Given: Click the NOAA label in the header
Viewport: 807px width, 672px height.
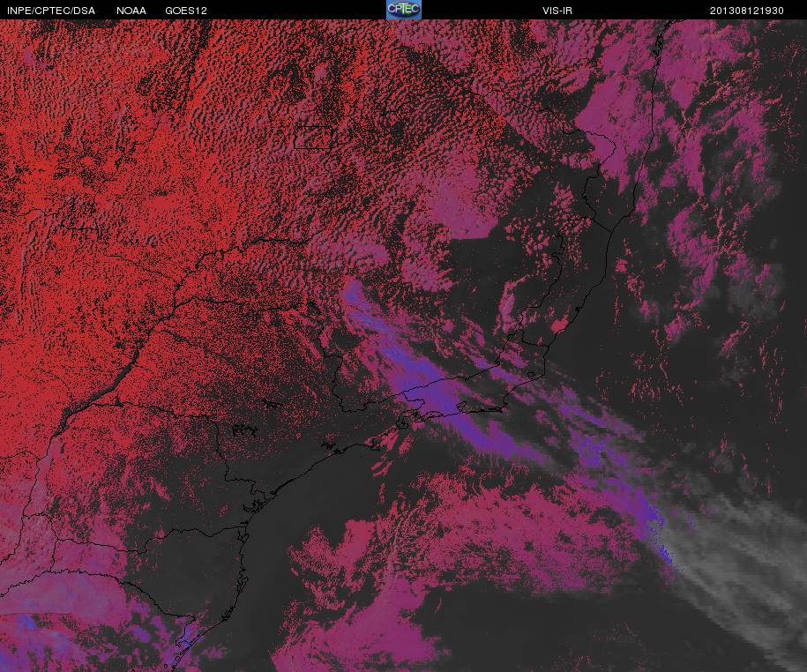Looking at the screenshot, I should click(131, 11).
